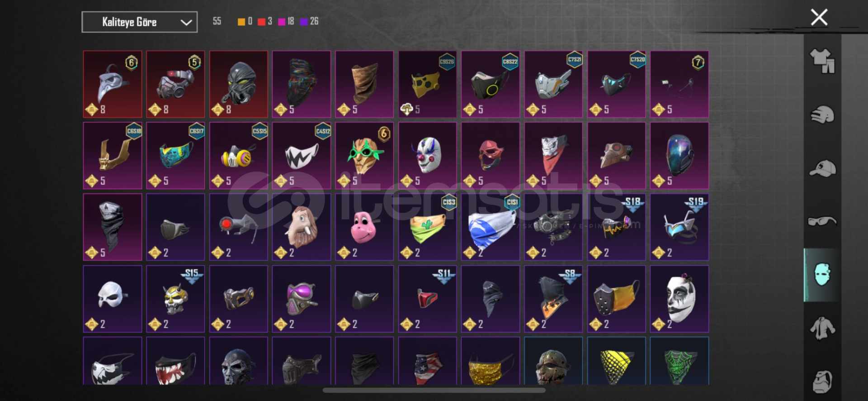The width and height of the screenshot is (868, 401).
Task: Open the backpack category icon
Action: [822, 382]
